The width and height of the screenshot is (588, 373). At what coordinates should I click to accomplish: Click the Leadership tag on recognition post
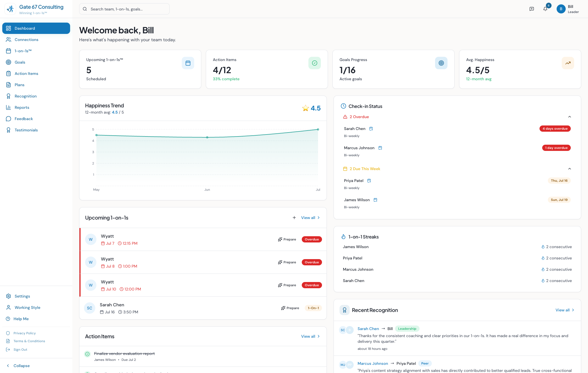click(407, 329)
